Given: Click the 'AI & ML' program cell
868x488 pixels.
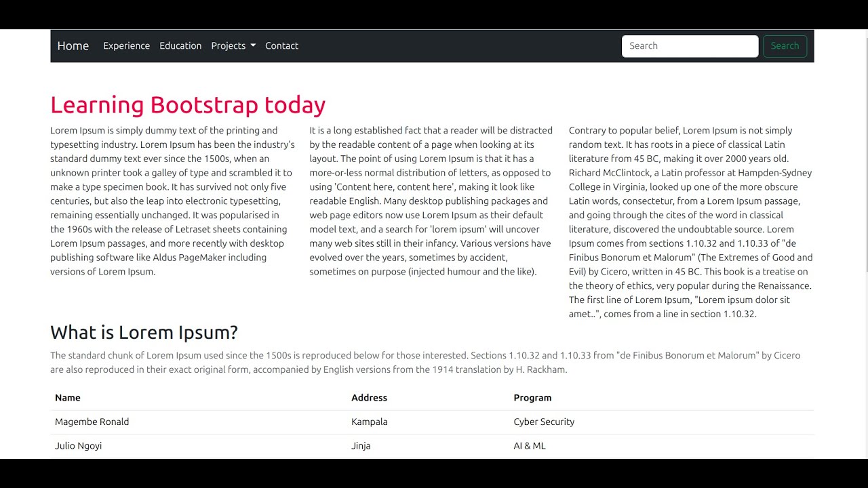Looking at the screenshot, I should pyautogui.click(x=661, y=446).
